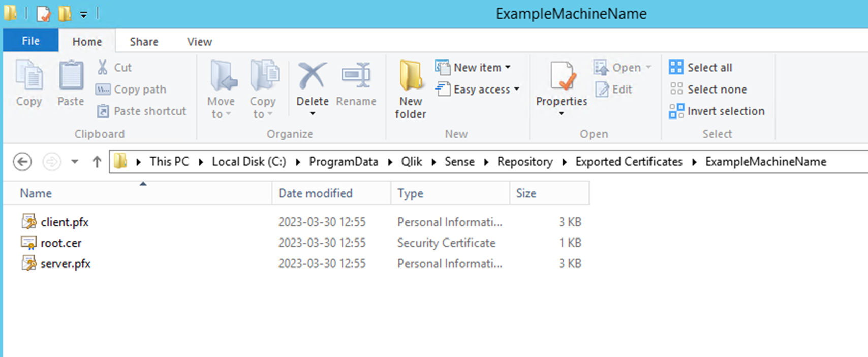
Task: Sort by the Type column header
Action: (x=450, y=193)
